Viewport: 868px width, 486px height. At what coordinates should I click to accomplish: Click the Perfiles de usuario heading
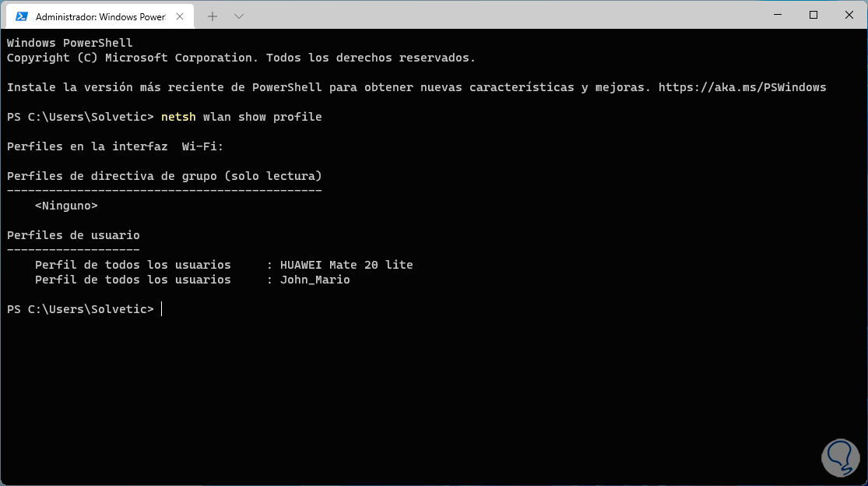pos(73,235)
